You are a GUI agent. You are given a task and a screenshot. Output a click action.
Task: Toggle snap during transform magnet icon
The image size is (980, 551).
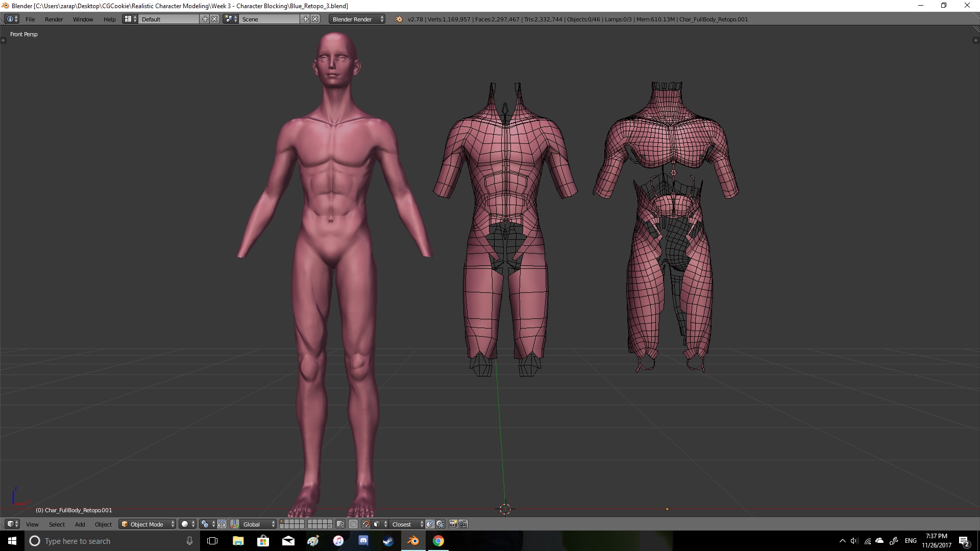tap(365, 524)
